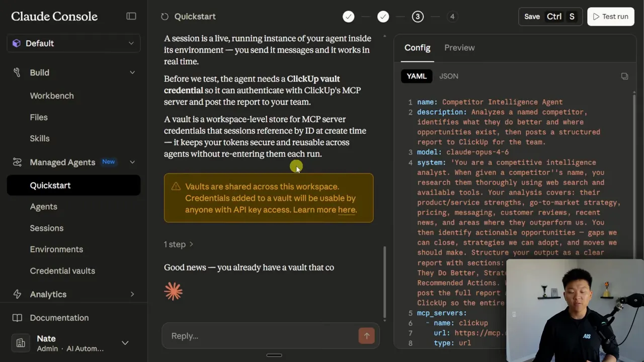Copy the config with the copy icon
The width and height of the screenshot is (644, 362).
tap(624, 76)
